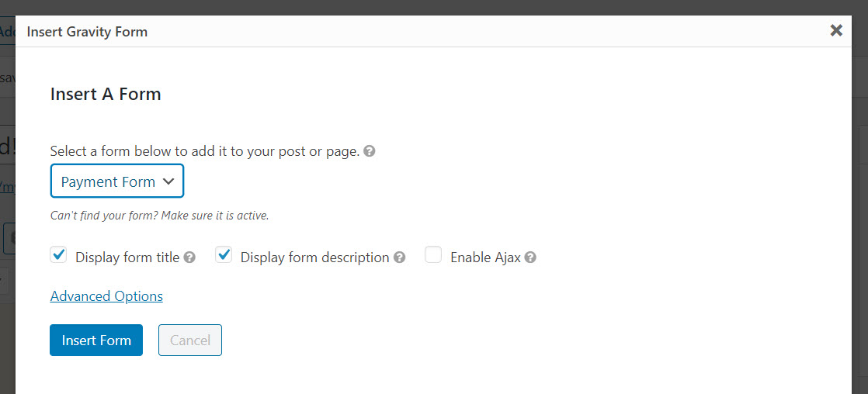Image resolution: width=868 pixels, height=394 pixels.
Task: Enable the Ajax checkbox
Action: [x=433, y=255]
